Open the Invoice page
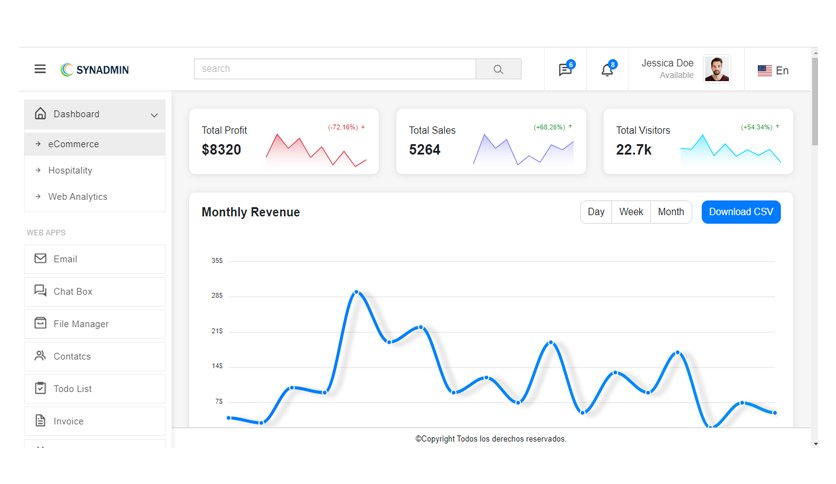Image resolution: width=836 pixels, height=484 pixels. (x=95, y=421)
